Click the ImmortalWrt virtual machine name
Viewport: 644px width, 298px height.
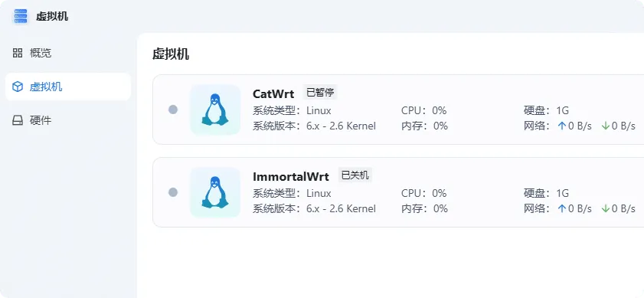291,177
